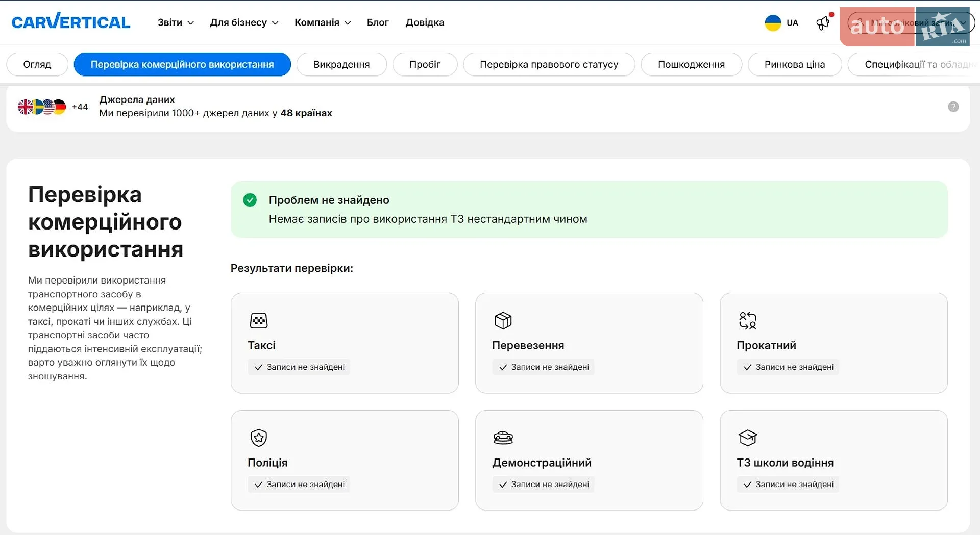Image resolution: width=980 pixels, height=535 pixels.
Task: Click the Прокатний rental icon
Action: (747, 320)
